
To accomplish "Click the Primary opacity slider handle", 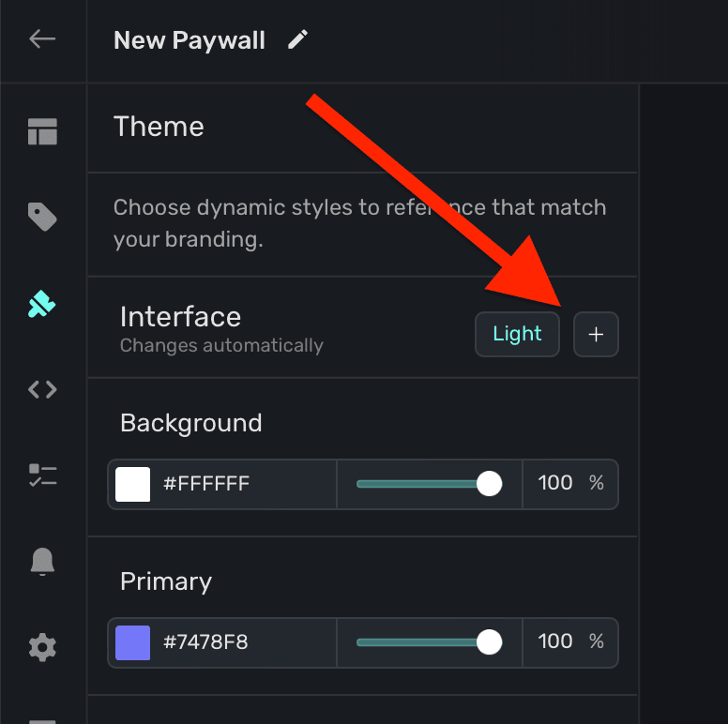I will point(489,642).
